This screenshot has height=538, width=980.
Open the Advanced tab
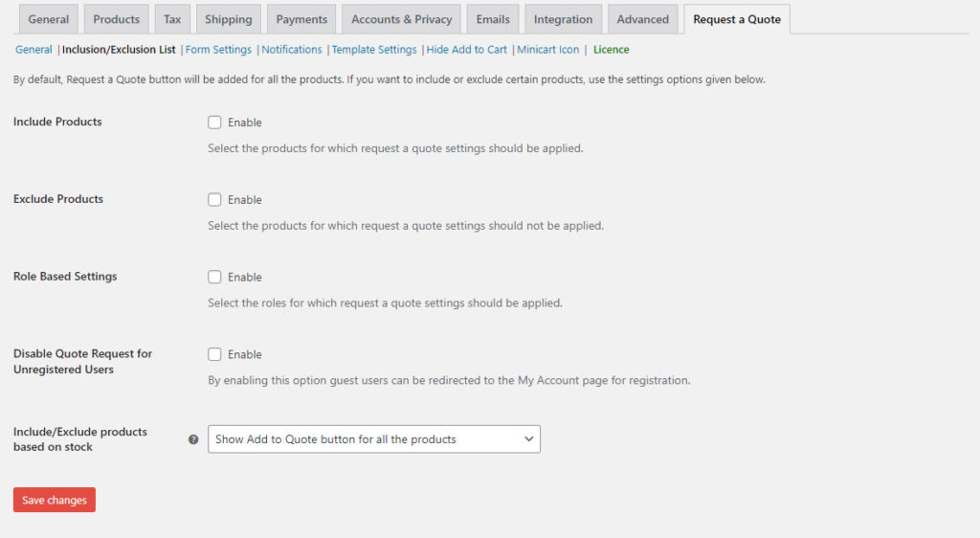[642, 19]
